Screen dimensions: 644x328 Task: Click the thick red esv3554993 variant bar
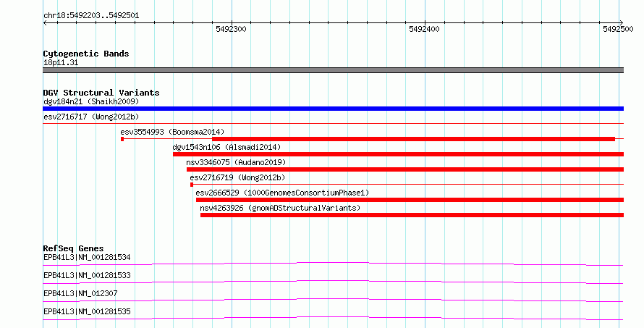coord(413,139)
